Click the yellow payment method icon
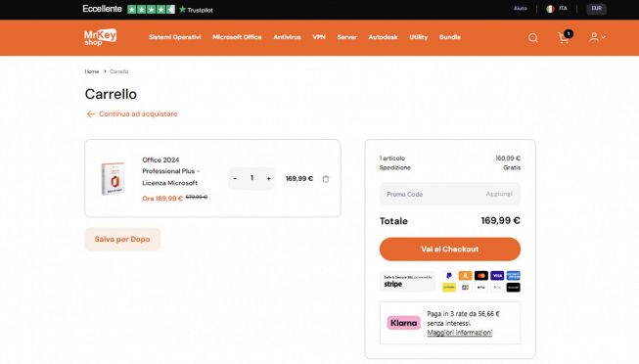This screenshot has width=639, height=364. click(x=449, y=288)
